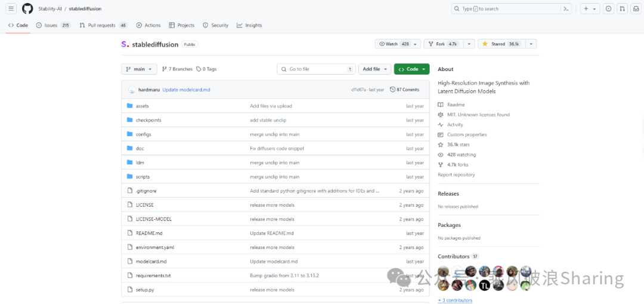Open the Projects tab

click(181, 25)
